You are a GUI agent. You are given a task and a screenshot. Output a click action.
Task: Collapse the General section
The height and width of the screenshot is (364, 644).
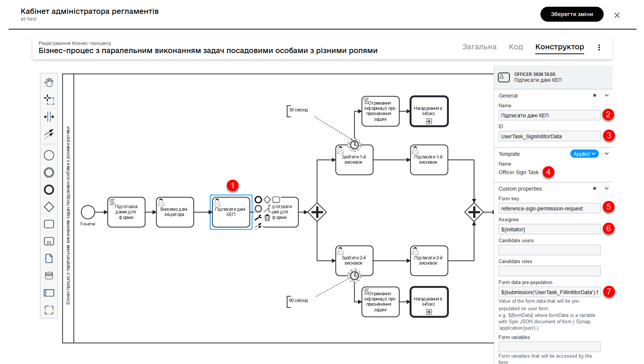607,95
